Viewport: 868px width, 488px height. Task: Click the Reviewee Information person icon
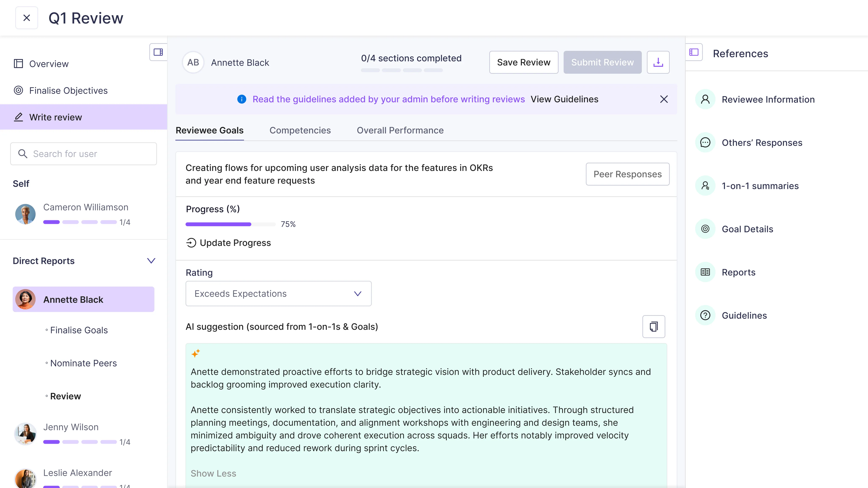[705, 99]
